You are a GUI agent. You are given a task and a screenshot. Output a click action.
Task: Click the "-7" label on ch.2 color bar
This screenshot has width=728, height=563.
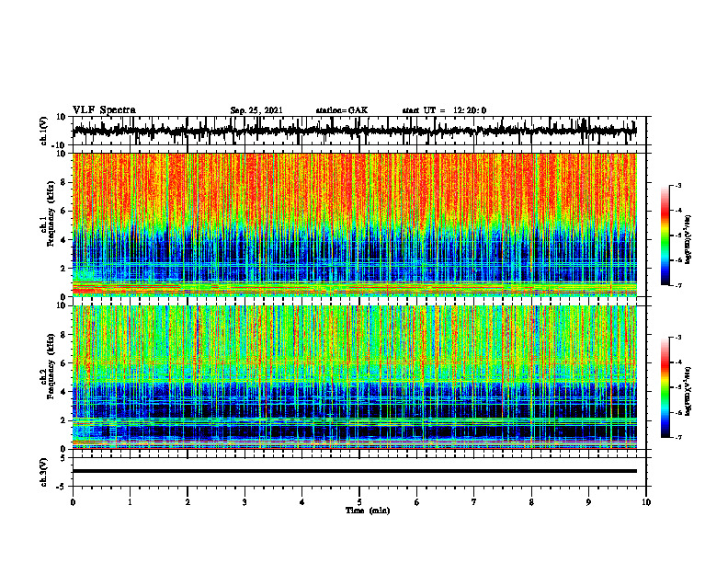coord(678,437)
